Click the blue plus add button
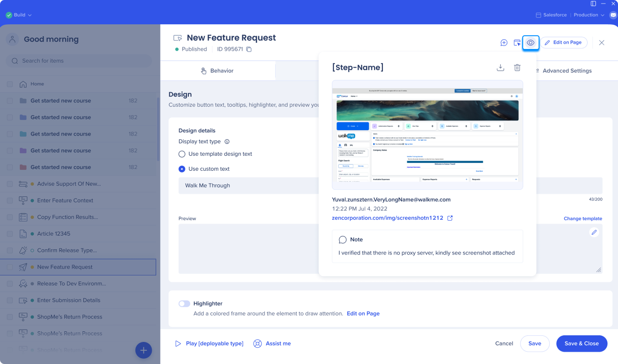Image resolution: width=618 pixels, height=364 pixels. pyautogui.click(x=143, y=350)
